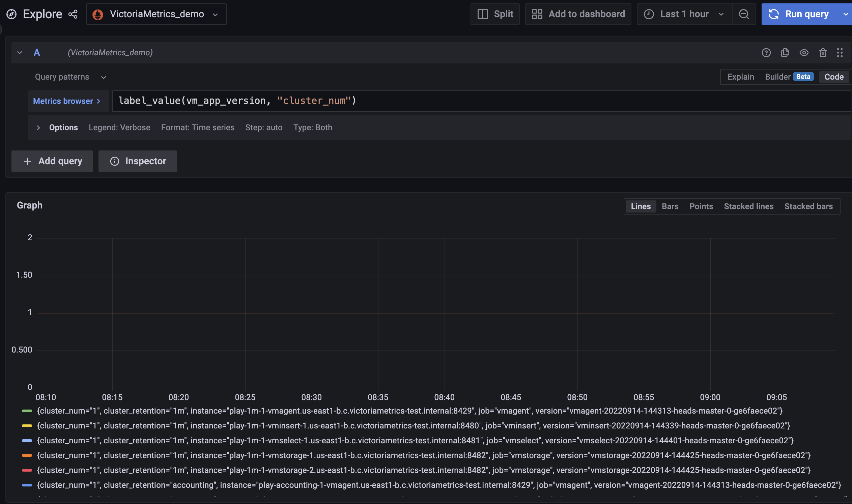Grab the drag handle of query A
Viewport: 852px width, 504px height.
(841, 53)
